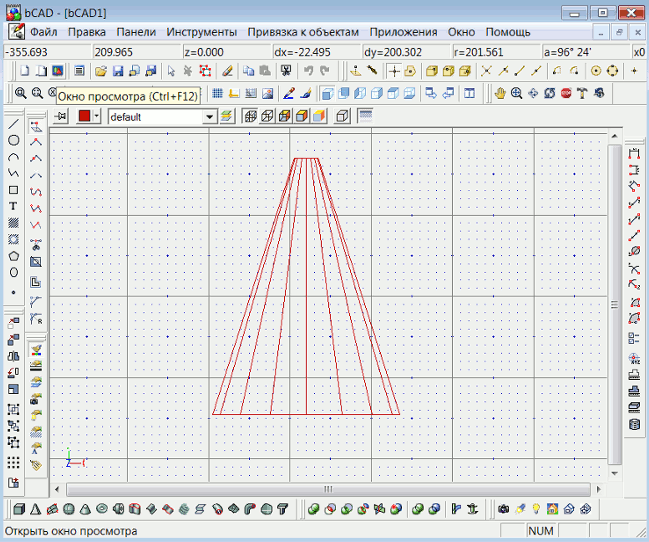Click the horizontal scrollbar thumb
The height and width of the screenshot is (542, 649).
pos(328,489)
